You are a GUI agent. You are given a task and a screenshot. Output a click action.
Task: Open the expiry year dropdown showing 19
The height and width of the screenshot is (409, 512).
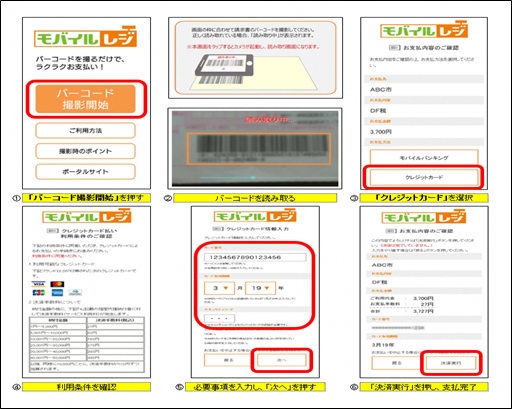(260, 288)
